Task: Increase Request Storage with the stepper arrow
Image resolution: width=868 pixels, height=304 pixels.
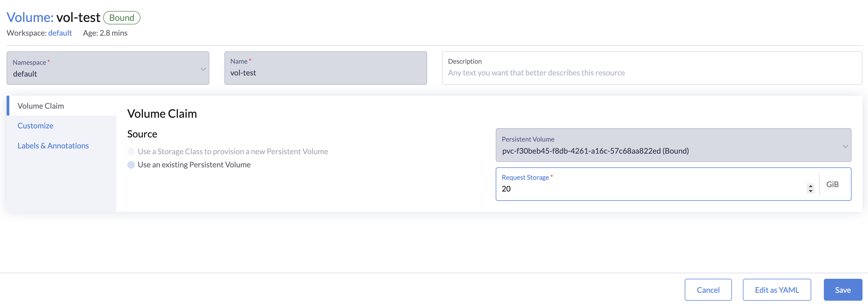Action: 810,186
